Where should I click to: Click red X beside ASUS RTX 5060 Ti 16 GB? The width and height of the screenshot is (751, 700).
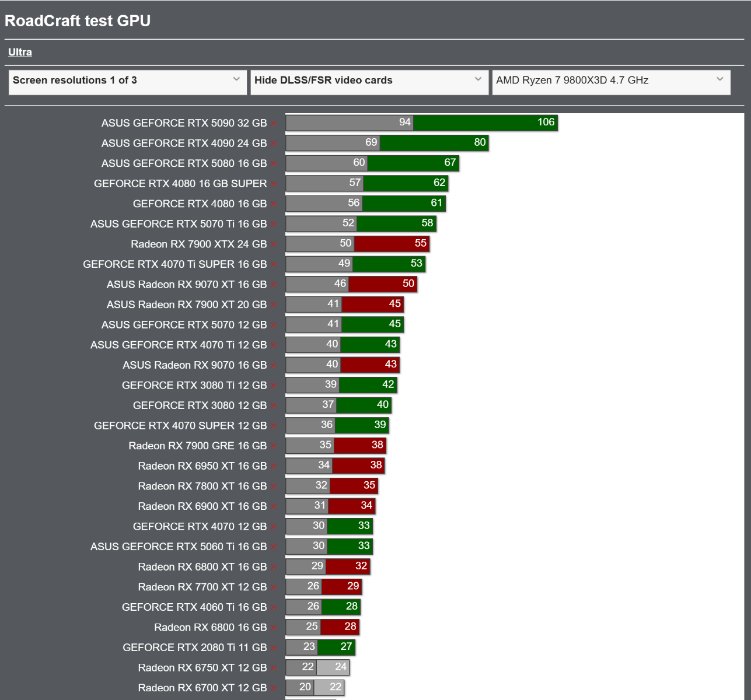tap(273, 548)
